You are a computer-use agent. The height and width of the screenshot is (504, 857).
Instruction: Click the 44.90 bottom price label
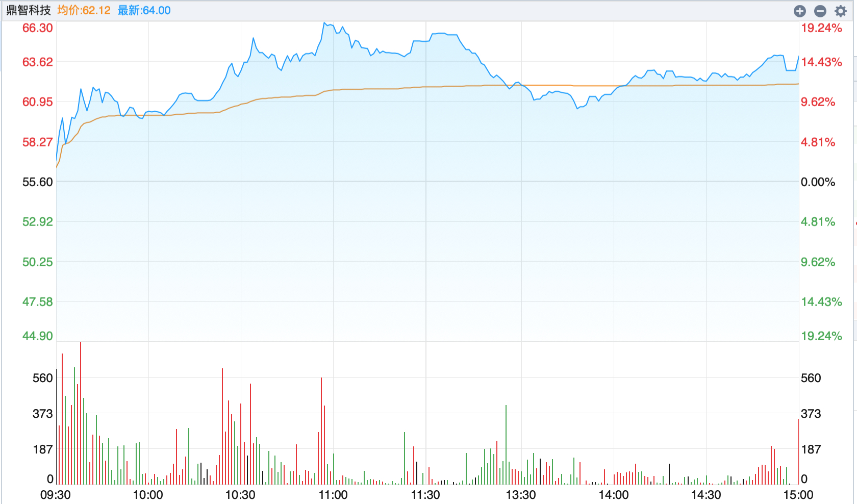tap(37, 336)
